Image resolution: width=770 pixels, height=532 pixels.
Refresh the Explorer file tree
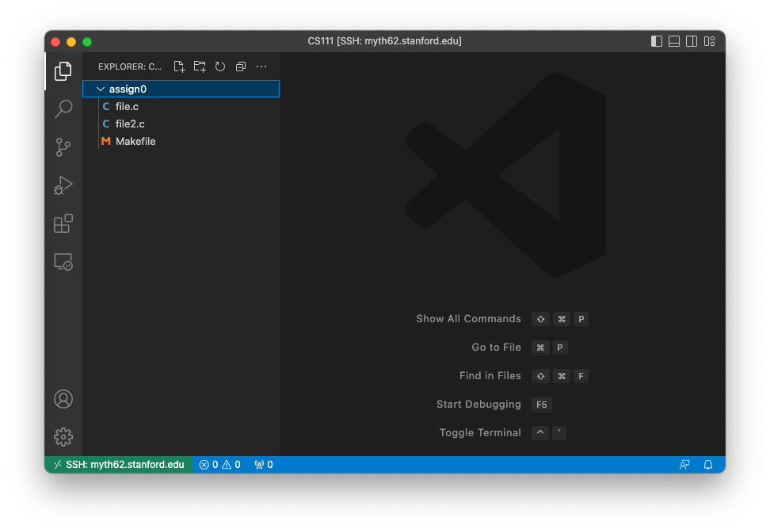tap(219, 66)
